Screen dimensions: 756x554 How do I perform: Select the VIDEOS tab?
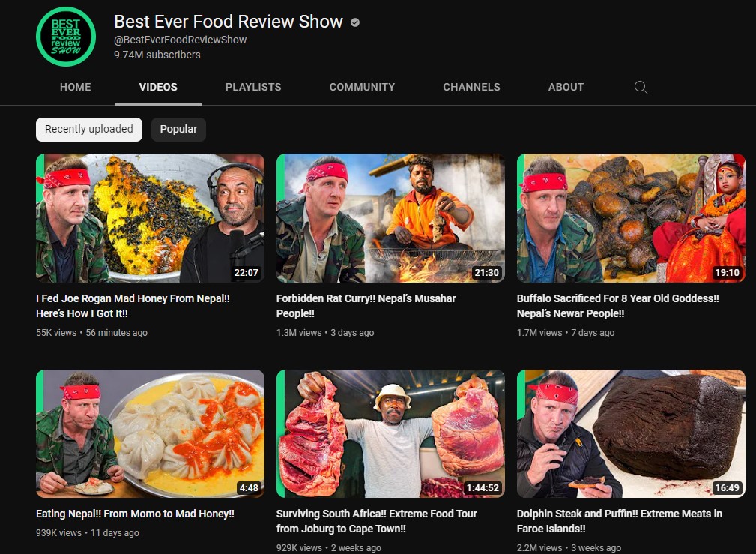[x=158, y=88]
